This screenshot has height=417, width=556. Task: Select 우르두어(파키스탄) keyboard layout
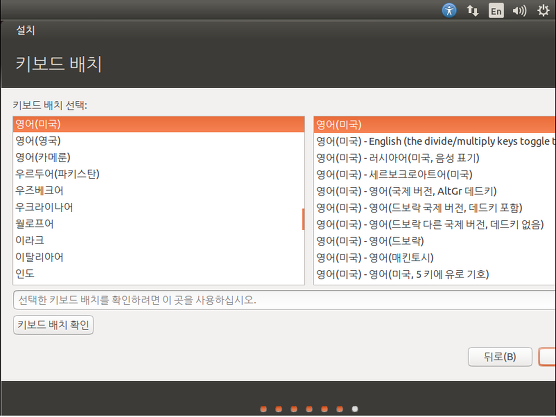pos(159,174)
